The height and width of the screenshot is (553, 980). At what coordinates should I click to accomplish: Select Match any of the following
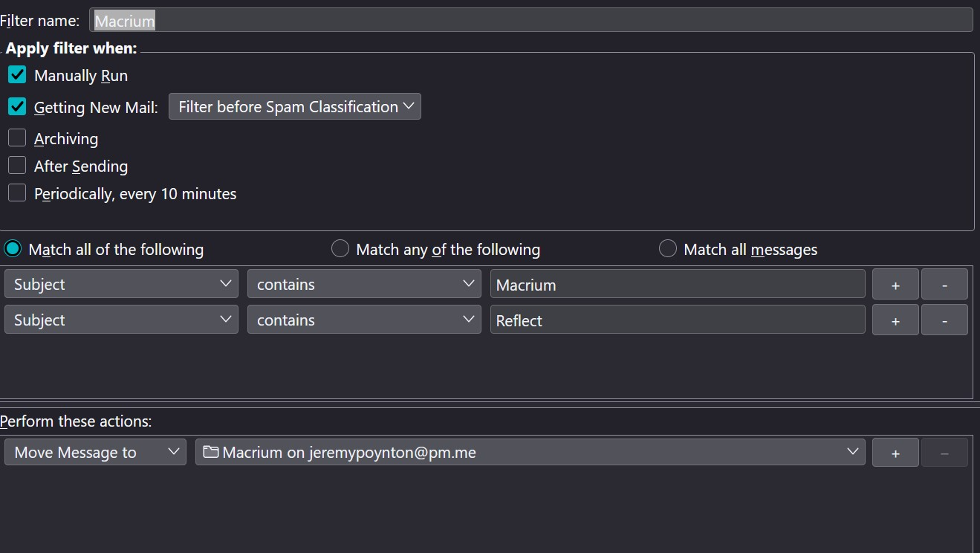pos(340,249)
